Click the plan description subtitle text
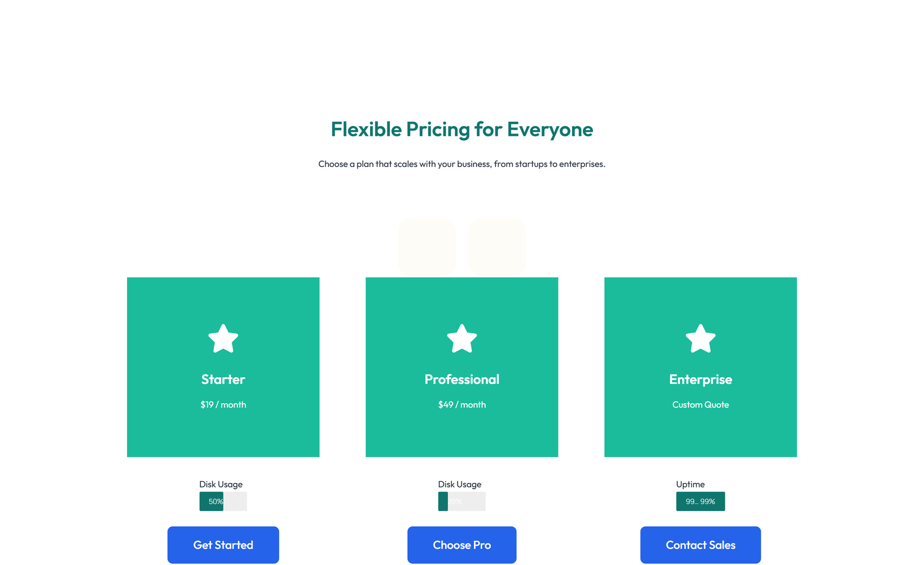 click(x=462, y=163)
